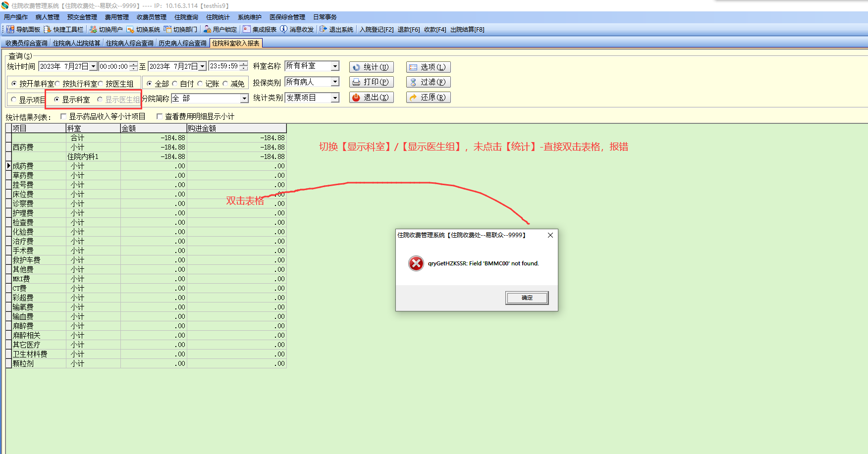Viewport: 868px width, 454px height.
Task: Click 出院结算[F8] in the toolbar
Action: 467,30
